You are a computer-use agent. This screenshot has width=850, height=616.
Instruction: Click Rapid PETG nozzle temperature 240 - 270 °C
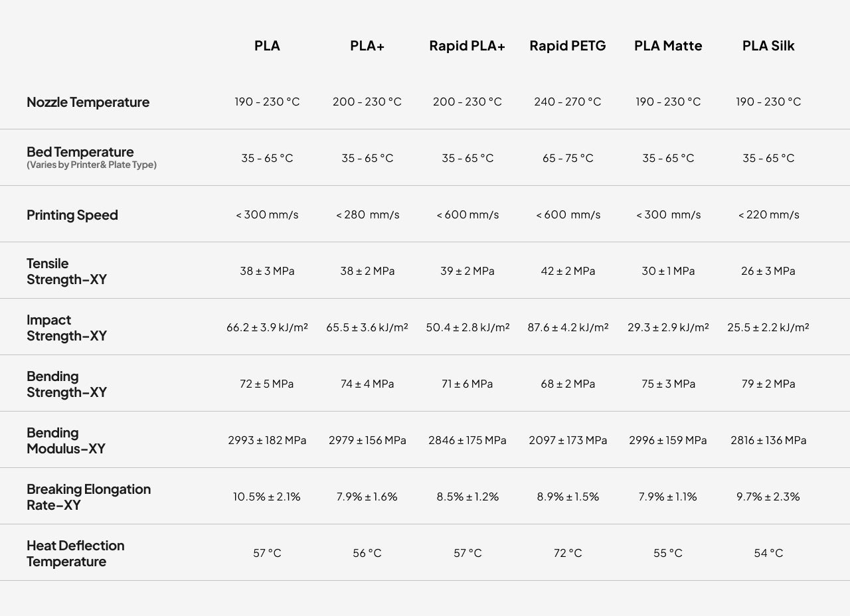[568, 102]
